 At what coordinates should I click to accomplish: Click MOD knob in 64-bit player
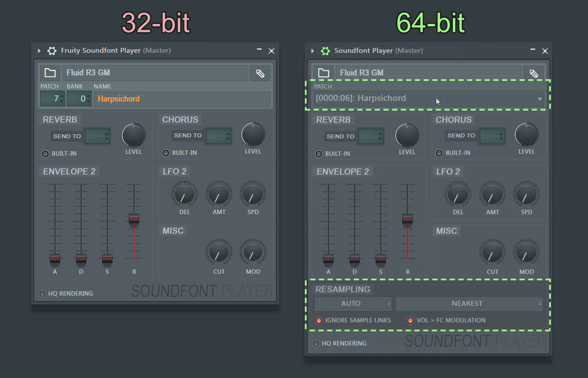(527, 252)
